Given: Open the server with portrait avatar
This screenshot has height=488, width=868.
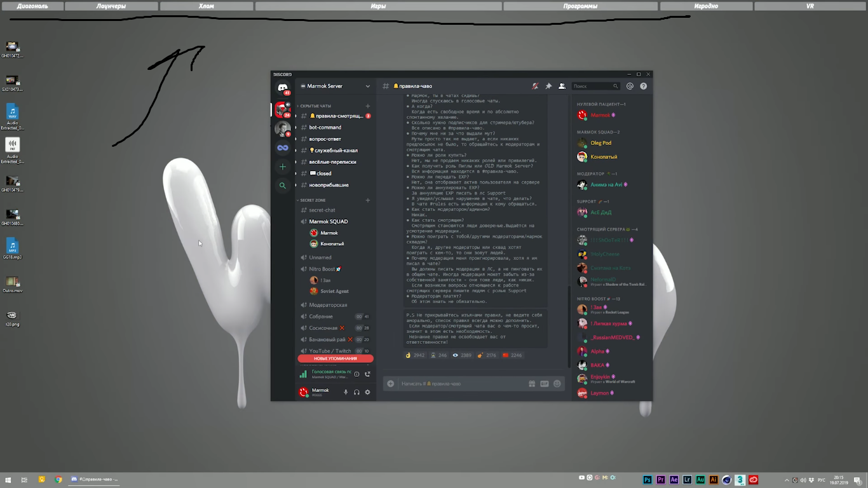Looking at the screenshot, I should [x=283, y=129].
